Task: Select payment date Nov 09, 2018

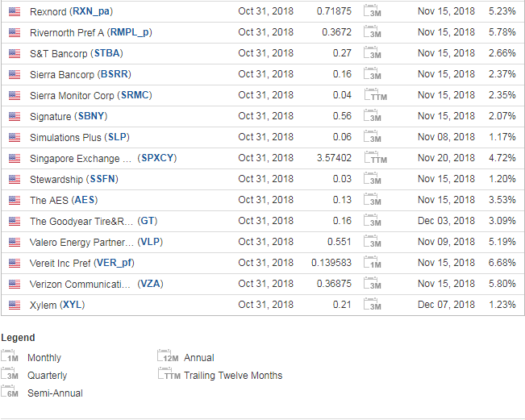Action: [x=446, y=242]
